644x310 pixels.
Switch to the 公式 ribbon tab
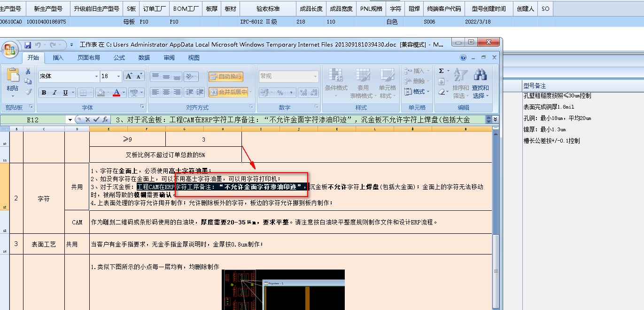click(x=119, y=58)
